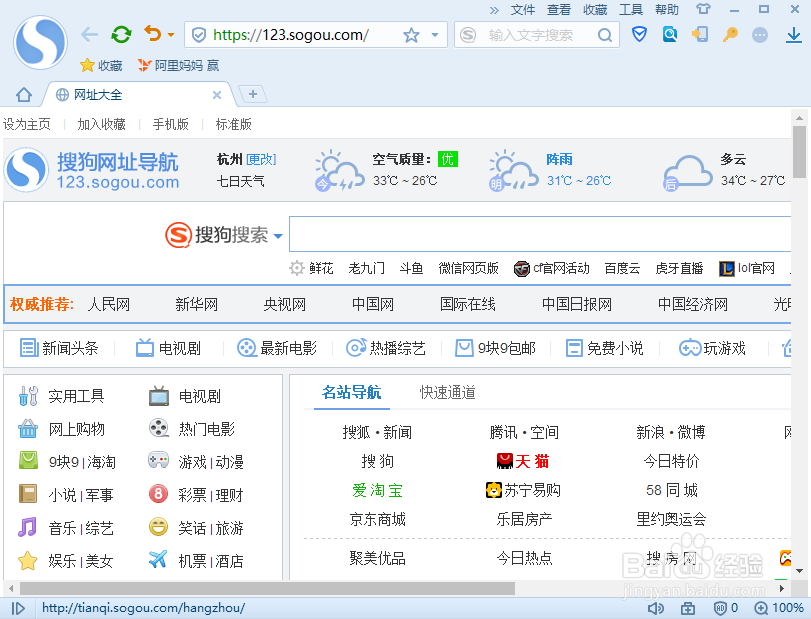Click the orange undo-close arrow icon
The height and width of the screenshot is (619, 811).
tap(153, 34)
